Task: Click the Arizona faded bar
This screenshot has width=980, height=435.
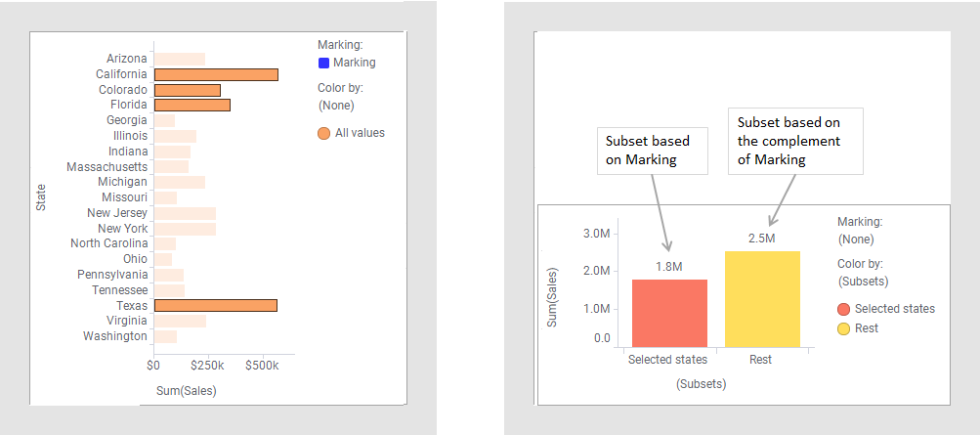Action: click(180, 60)
